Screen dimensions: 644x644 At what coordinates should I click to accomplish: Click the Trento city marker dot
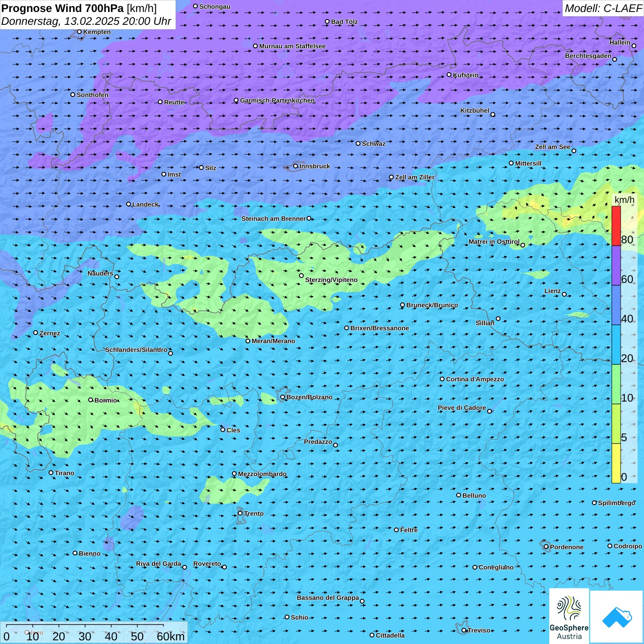point(240,513)
